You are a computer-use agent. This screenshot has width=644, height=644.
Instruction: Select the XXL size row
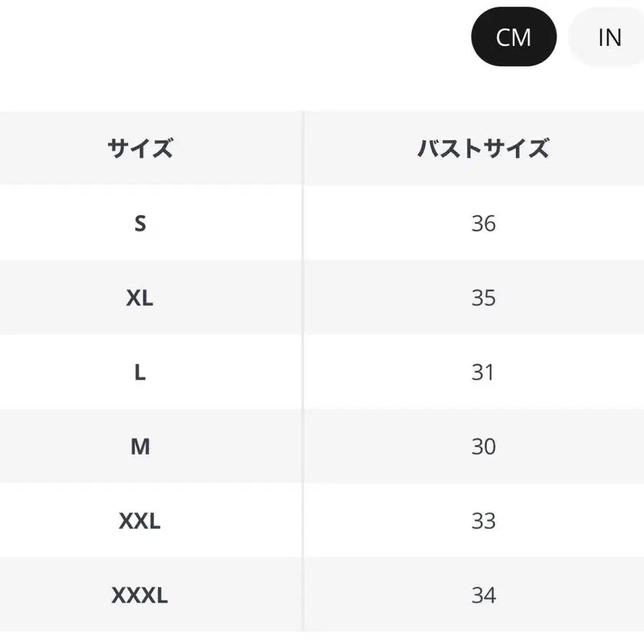[141, 521]
